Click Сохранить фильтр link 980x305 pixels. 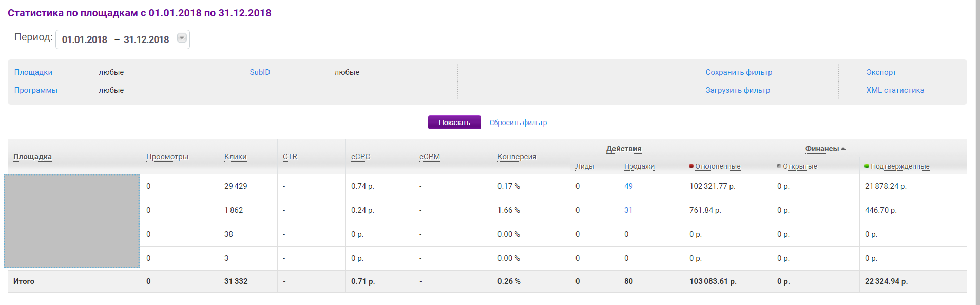pos(739,72)
